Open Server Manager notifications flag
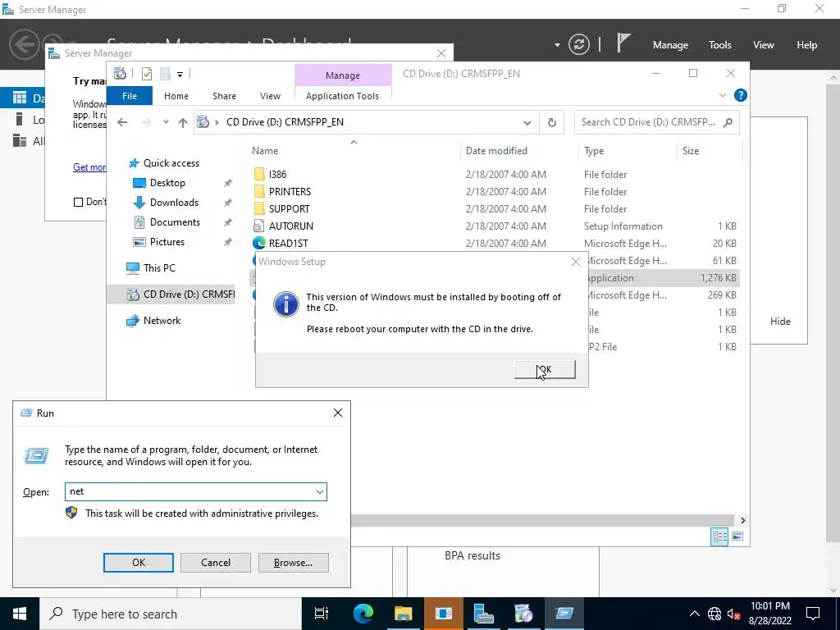 click(x=623, y=43)
